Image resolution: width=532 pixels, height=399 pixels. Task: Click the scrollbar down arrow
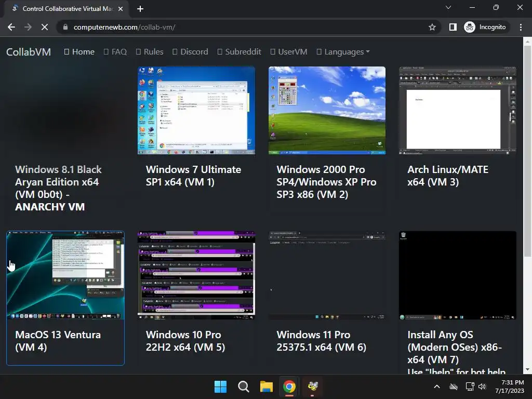click(x=527, y=369)
